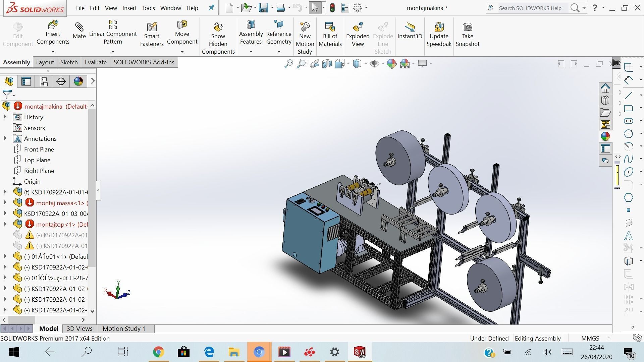Click Zoom to Area icon
Screen dimensions: 644x362
pyautogui.click(x=302, y=63)
